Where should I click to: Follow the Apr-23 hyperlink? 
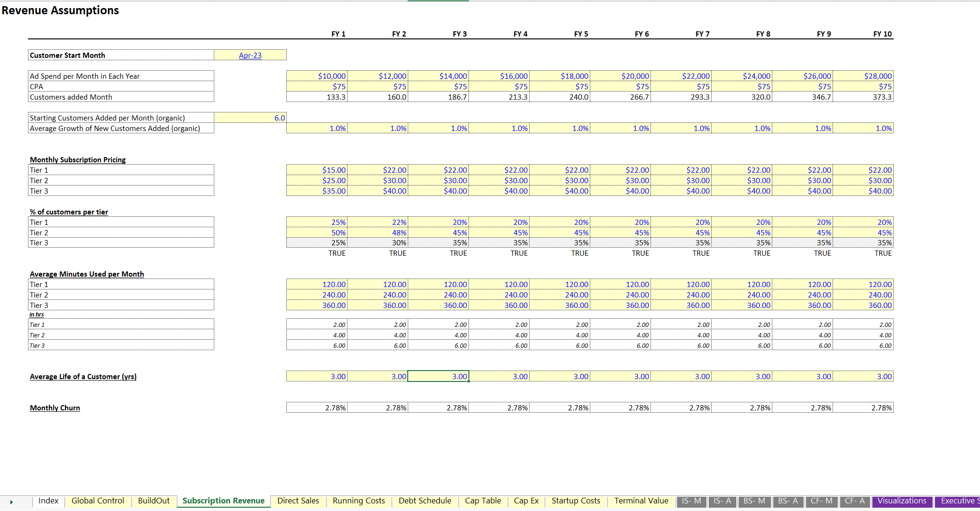pyautogui.click(x=250, y=55)
